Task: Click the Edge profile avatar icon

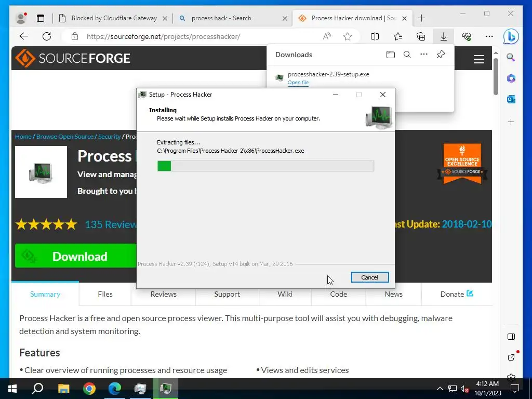Action: pos(21,18)
